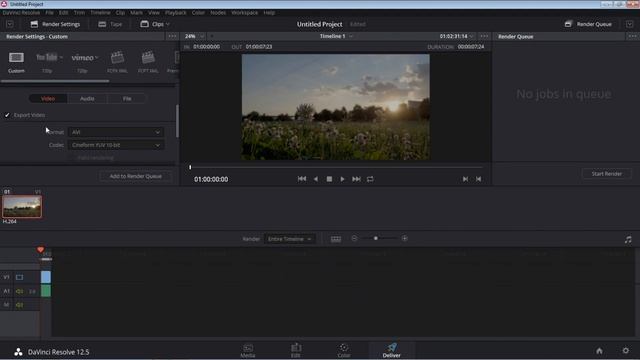Click Start Render button

pyautogui.click(x=607, y=174)
